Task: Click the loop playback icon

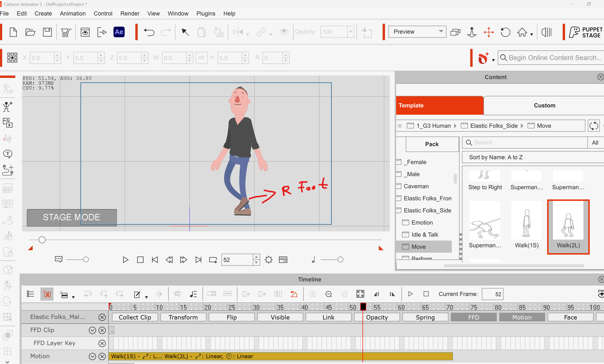Action: pos(213,260)
